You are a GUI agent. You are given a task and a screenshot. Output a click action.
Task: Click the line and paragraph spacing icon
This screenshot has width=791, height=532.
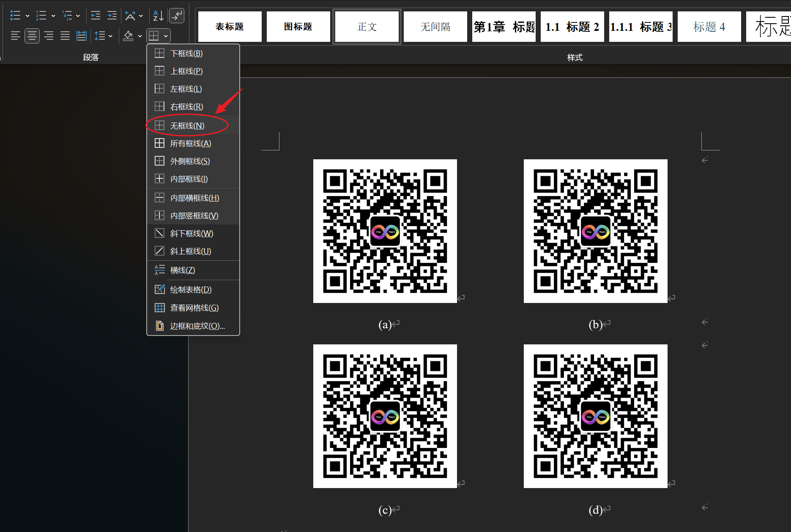[100, 36]
